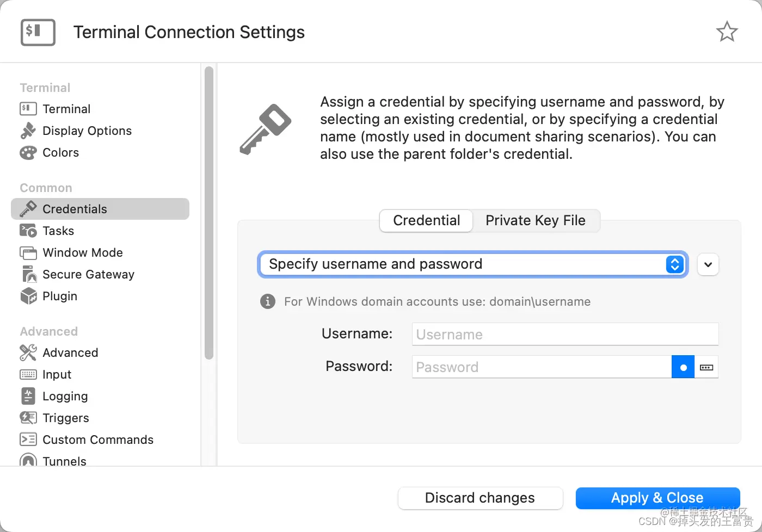Select the Credential tab
Screen dimensions: 762x532
coord(426,220)
